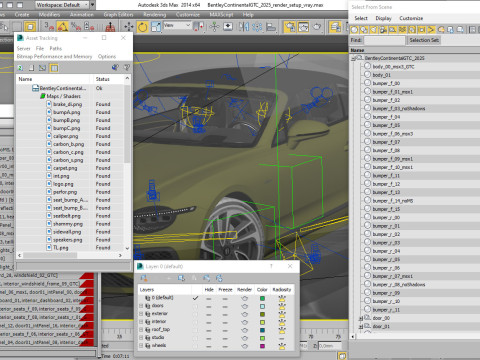Click the Name column header in Asset Tracking
This screenshot has height=360, width=480.
pos(53,79)
